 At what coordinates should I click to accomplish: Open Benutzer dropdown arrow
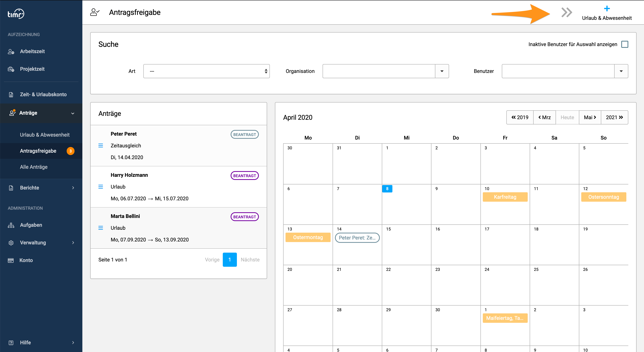[621, 71]
